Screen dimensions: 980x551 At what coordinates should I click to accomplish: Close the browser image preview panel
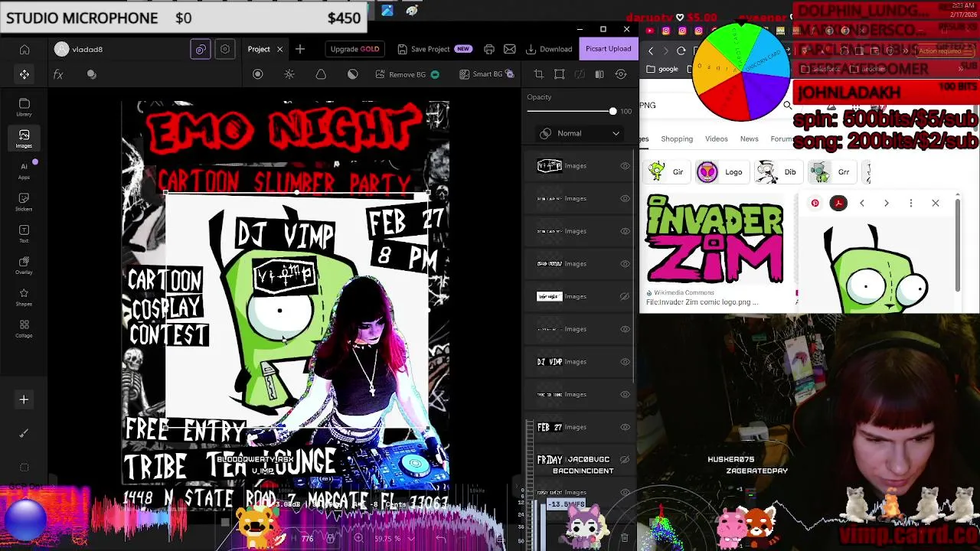936,203
